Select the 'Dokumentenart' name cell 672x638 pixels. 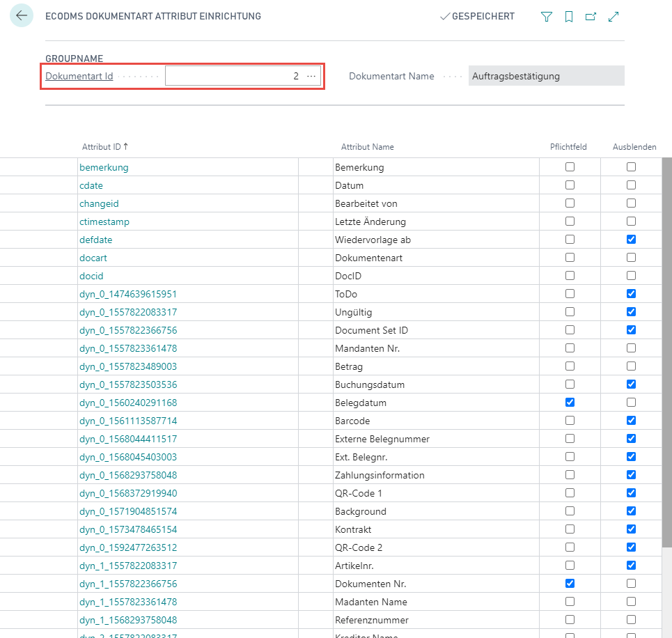pyautogui.click(x=436, y=258)
